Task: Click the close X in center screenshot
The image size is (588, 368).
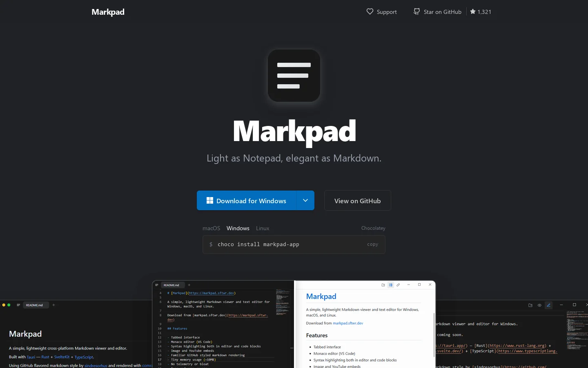Action: pos(430,285)
